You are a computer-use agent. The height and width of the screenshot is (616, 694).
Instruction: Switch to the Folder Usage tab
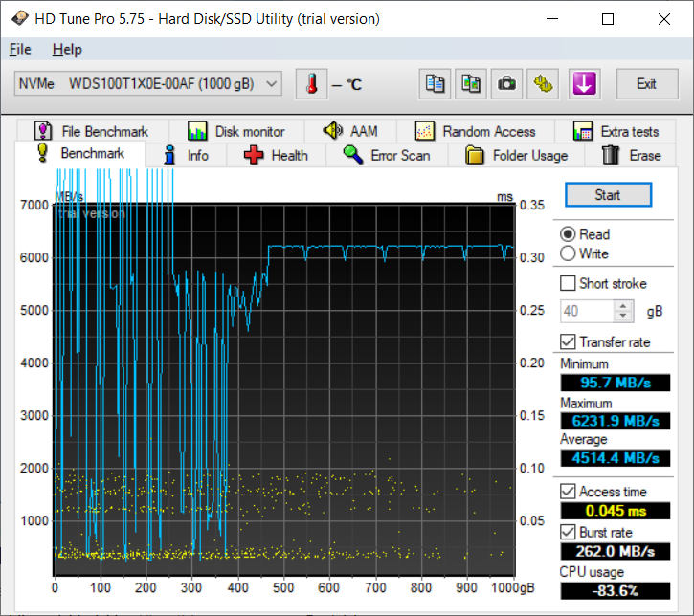click(x=517, y=155)
